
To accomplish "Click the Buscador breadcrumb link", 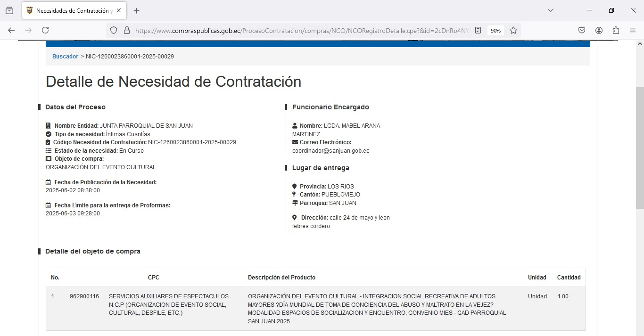I will point(65,57).
